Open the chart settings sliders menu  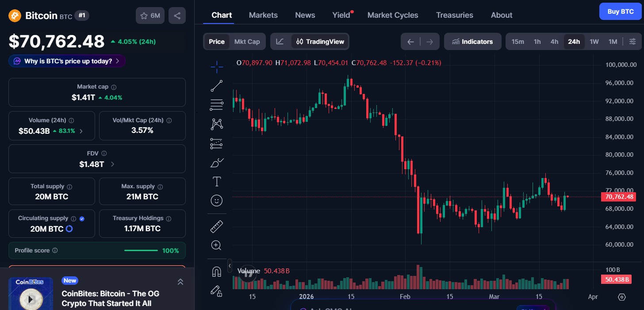point(632,41)
